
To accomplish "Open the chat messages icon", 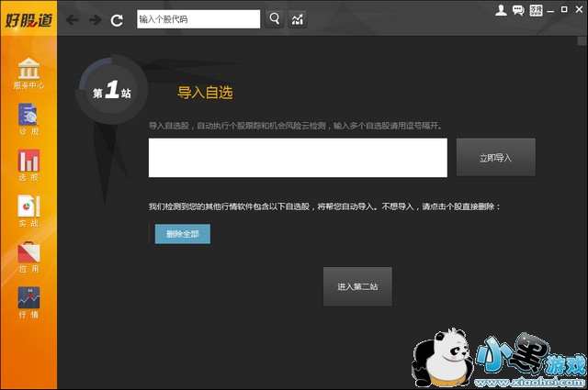I will tap(518, 10).
